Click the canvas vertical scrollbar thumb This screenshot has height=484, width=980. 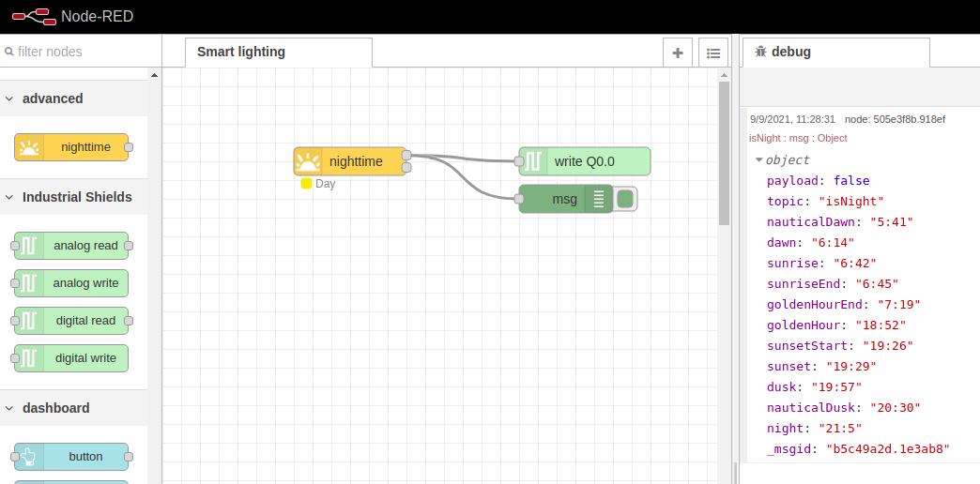(x=724, y=153)
